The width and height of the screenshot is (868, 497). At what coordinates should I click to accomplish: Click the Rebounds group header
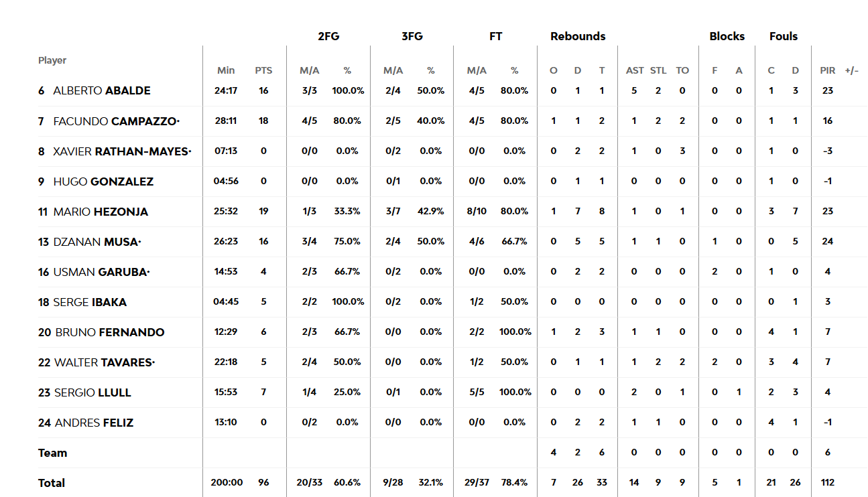tap(578, 36)
